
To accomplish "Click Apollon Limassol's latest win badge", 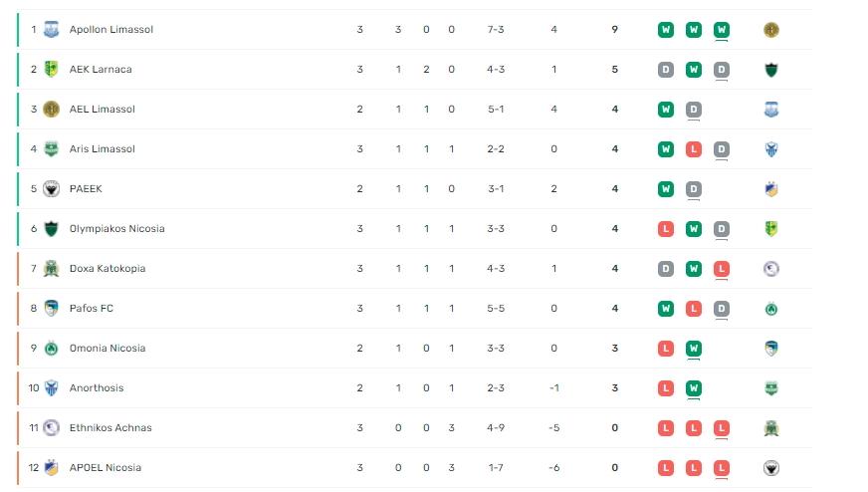I will [x=722, y=29].
